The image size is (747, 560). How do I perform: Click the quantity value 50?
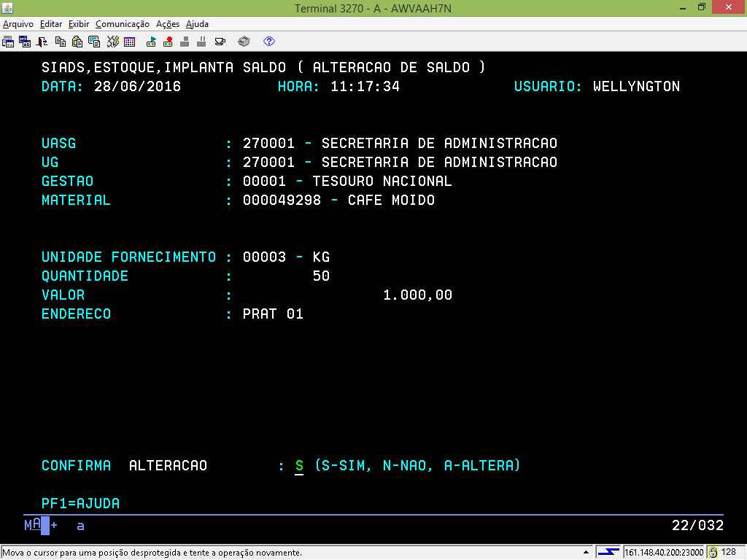321,276
